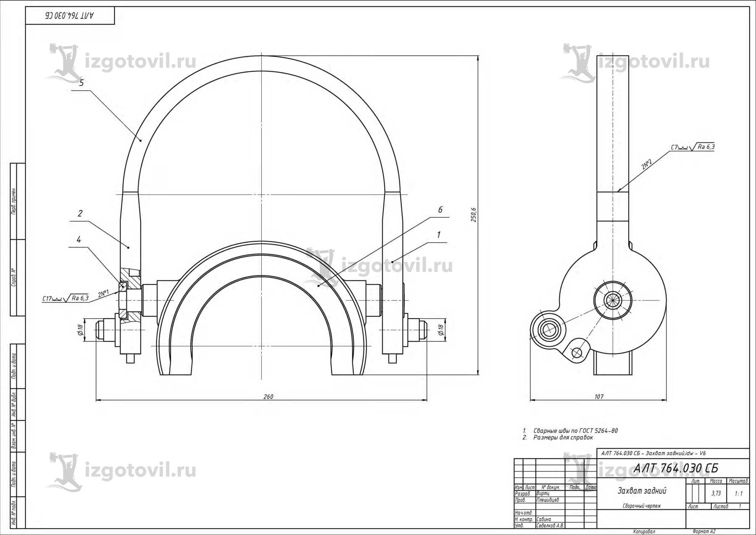Click the Разраб. row label
Image resolution: width=756 pixels, height=535 pixels.
523,494
